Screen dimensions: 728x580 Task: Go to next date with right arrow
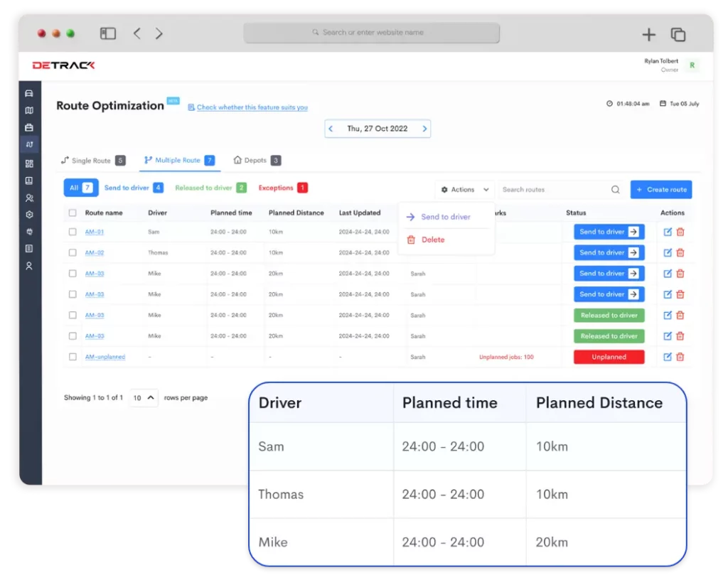pyautogui.click(x=424, y=129)
